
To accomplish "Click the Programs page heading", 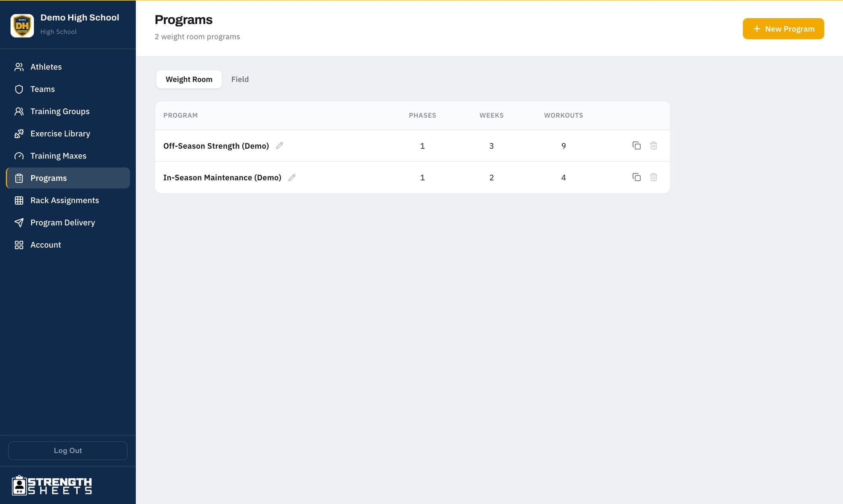I will pyautogui.click(x=183, y=20).
